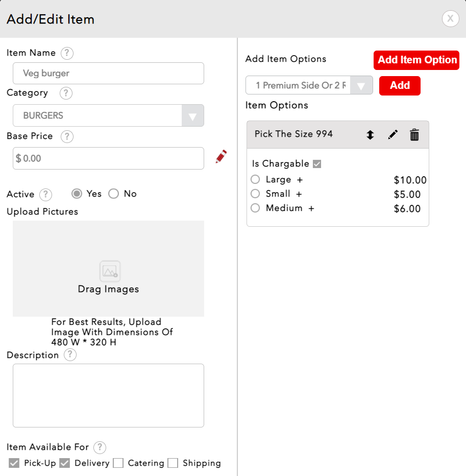Delete the Pick The Size 994 option
This screenshot has height=476, width=466.
(x=414, y=135)
